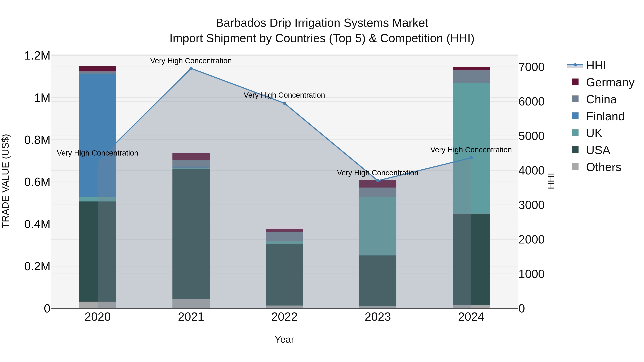Click the 'TRADE VALUE (US$)' axis title
This screenshot has width=644, height=362.
pos(6,181)
